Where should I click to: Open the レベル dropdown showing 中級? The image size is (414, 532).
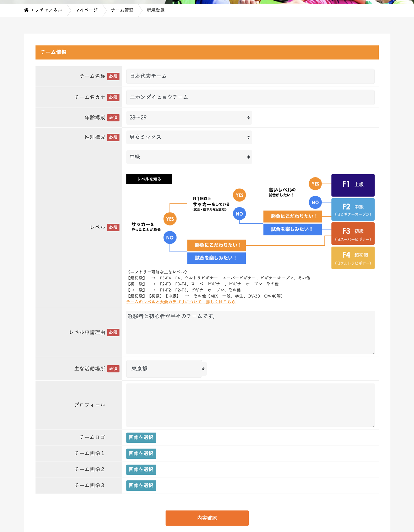coord(189,157)
